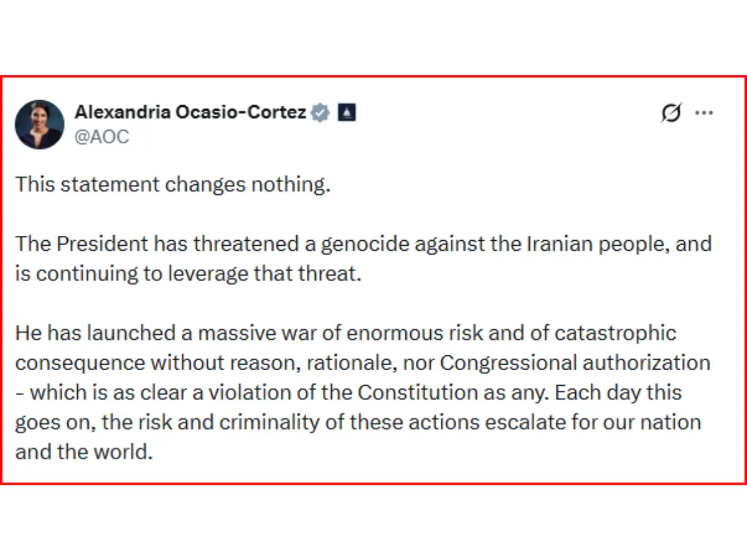Open the three-dot More options menu

[x=704, y=113]
